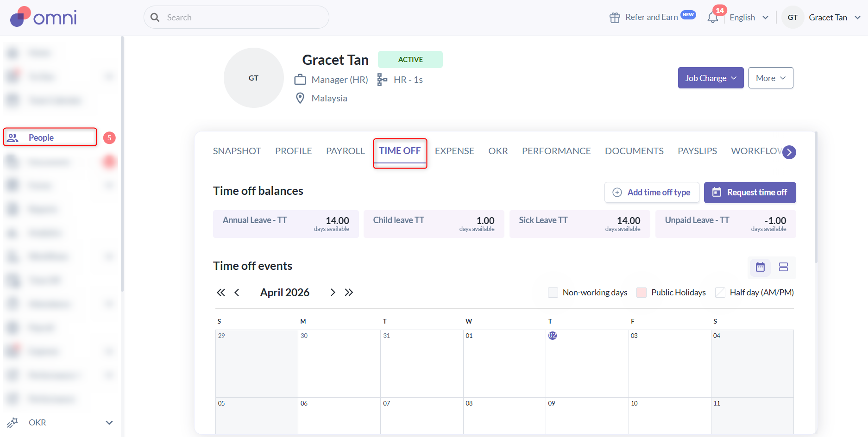This screenshot has width=868, height=437.
Task: Click the plus icon in Add time off type
Action: pyautogui.click(x=617, y=192)
